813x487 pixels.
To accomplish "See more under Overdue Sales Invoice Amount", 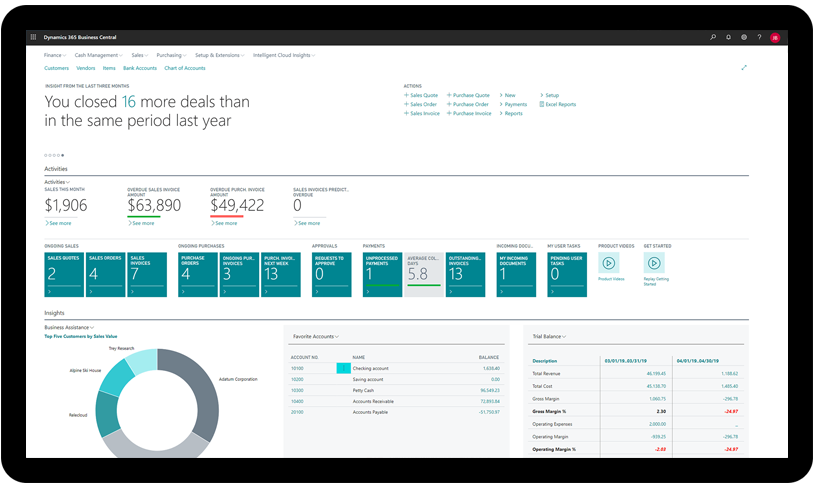I will 142,223.
